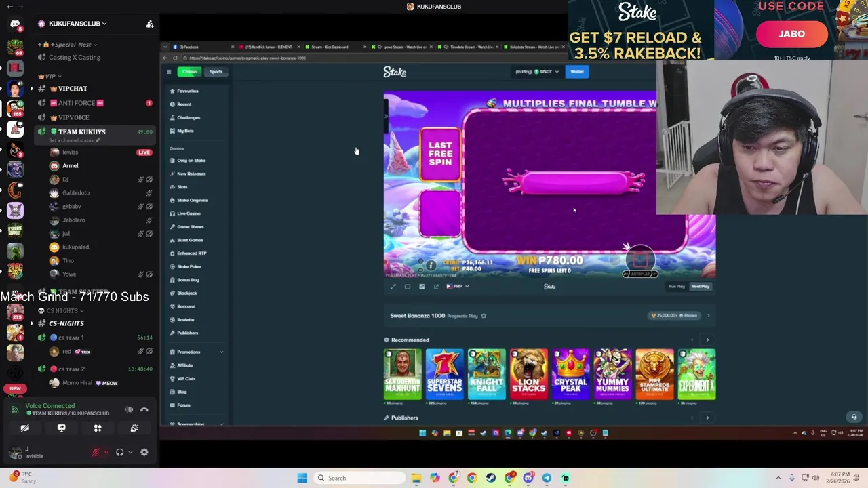Image resolution: width=868 pixels, height=488 pixels.
Task: Collapse the Special-Nest category
Action: tap(68, 45)
